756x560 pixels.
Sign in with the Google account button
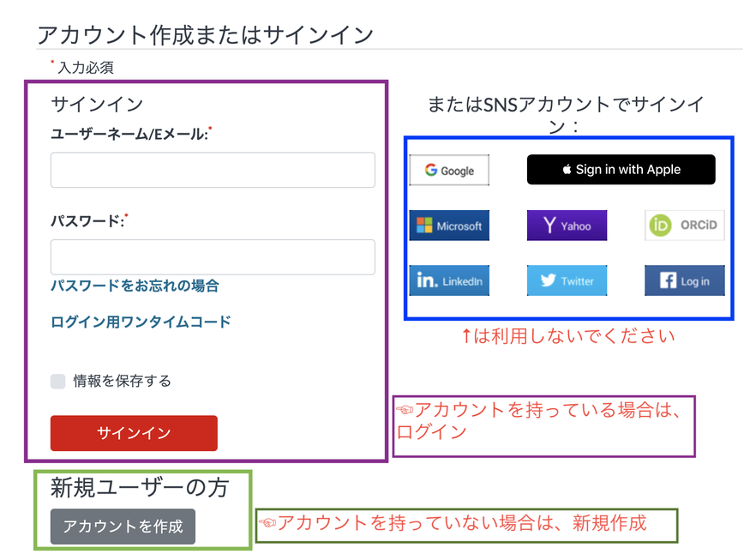click(449, 169)
